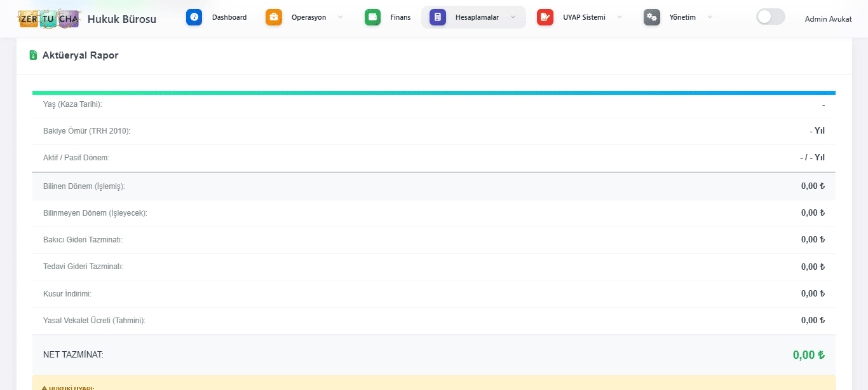
Task: Open the Yönetim menu
Action: point(679,17)
